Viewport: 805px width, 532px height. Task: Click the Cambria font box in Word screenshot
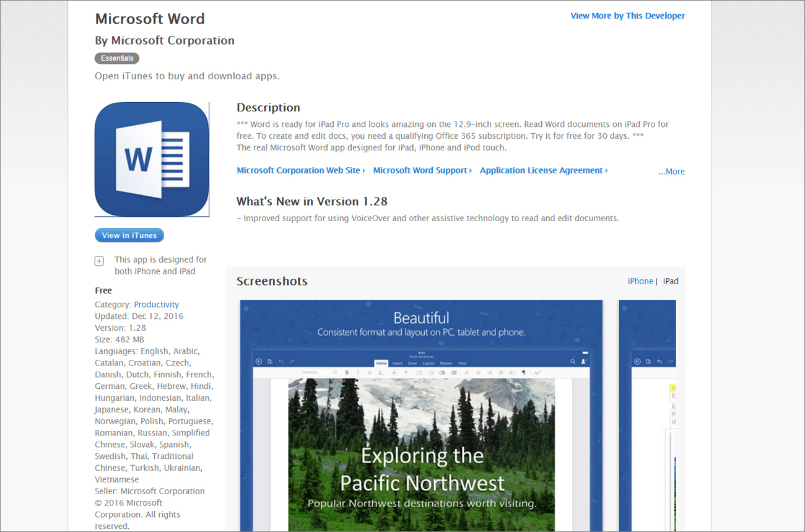(315, 372)
